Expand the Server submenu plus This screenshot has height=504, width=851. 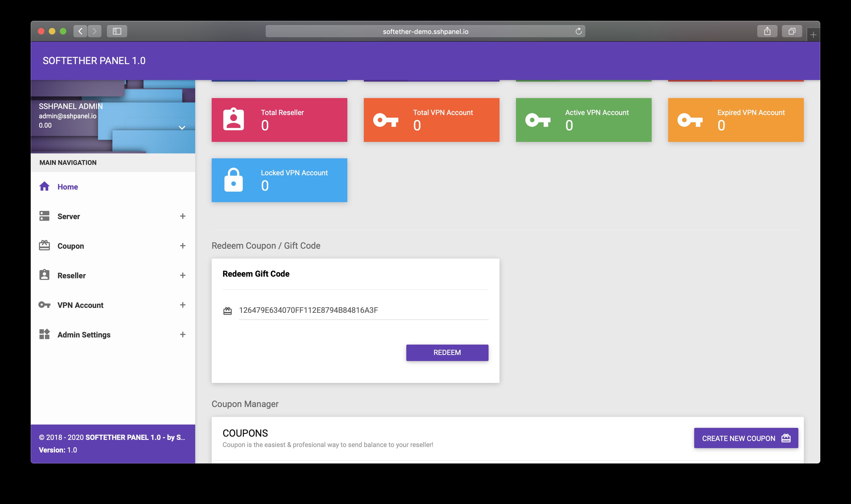[183, 216]
